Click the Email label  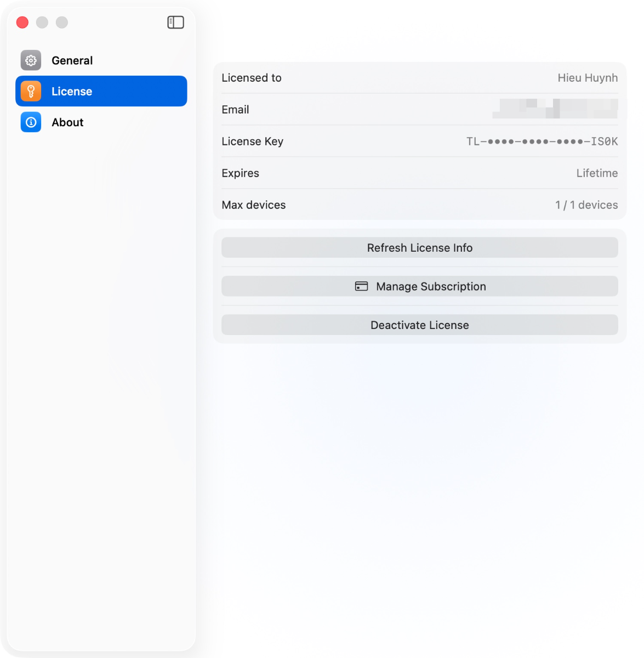point(235,110)
